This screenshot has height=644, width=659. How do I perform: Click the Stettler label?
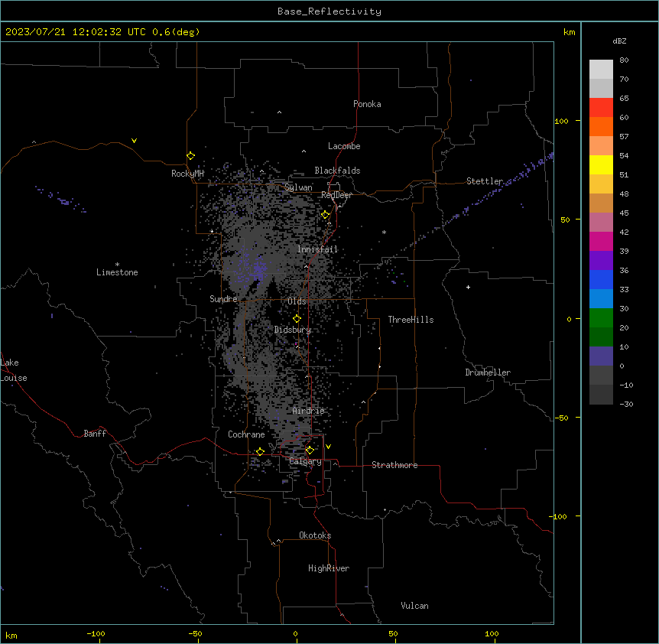(485, 181)
